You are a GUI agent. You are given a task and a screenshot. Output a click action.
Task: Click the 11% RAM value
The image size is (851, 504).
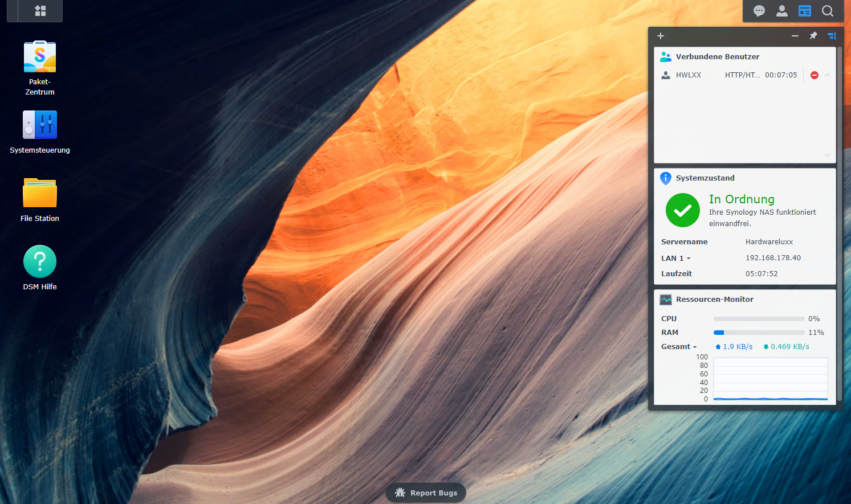tap(816, 333)
